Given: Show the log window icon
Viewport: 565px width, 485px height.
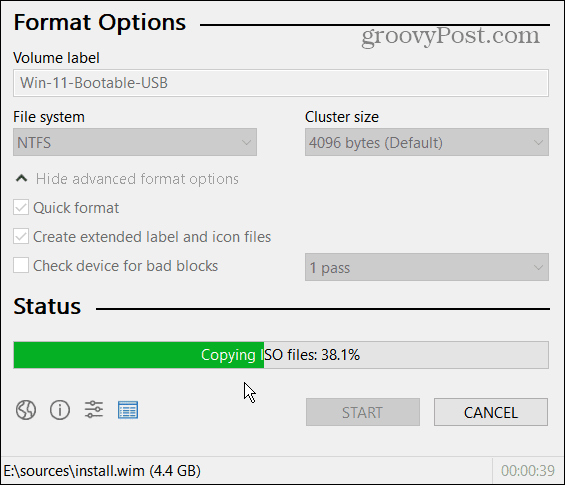Looking at the screenshot, I should (x=128, y=410).
